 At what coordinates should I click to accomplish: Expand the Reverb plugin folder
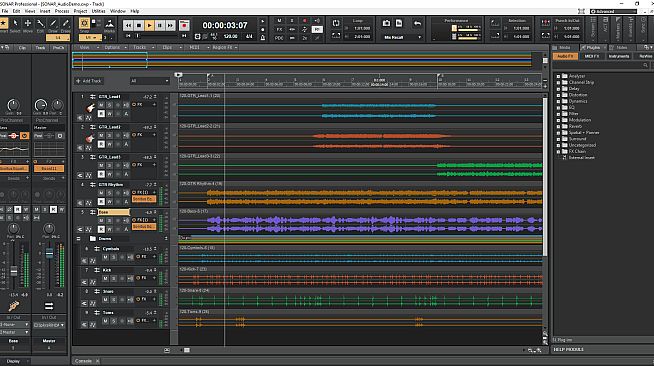[558, 126]
